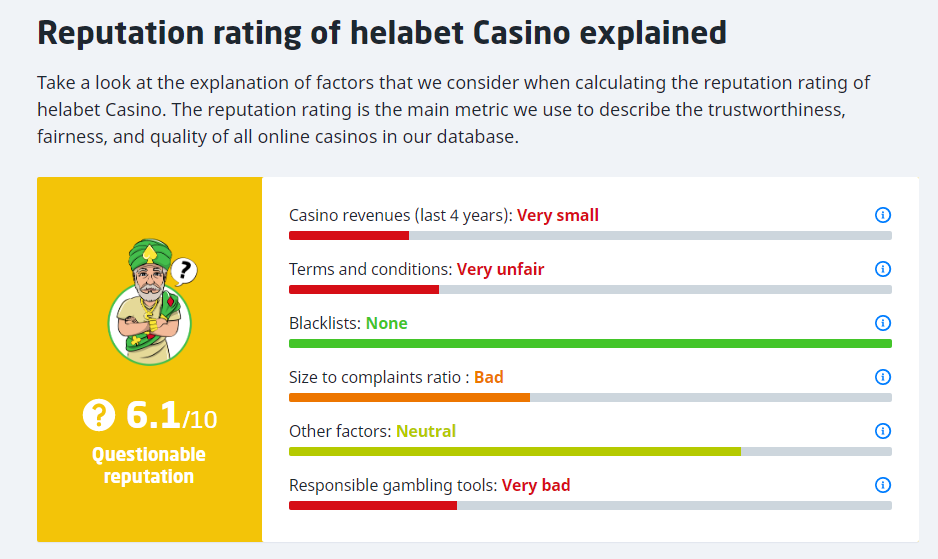Screen dimensions: 938x559
Task: Click info icon for Casino revenues
Action: (x=882, y=215)
